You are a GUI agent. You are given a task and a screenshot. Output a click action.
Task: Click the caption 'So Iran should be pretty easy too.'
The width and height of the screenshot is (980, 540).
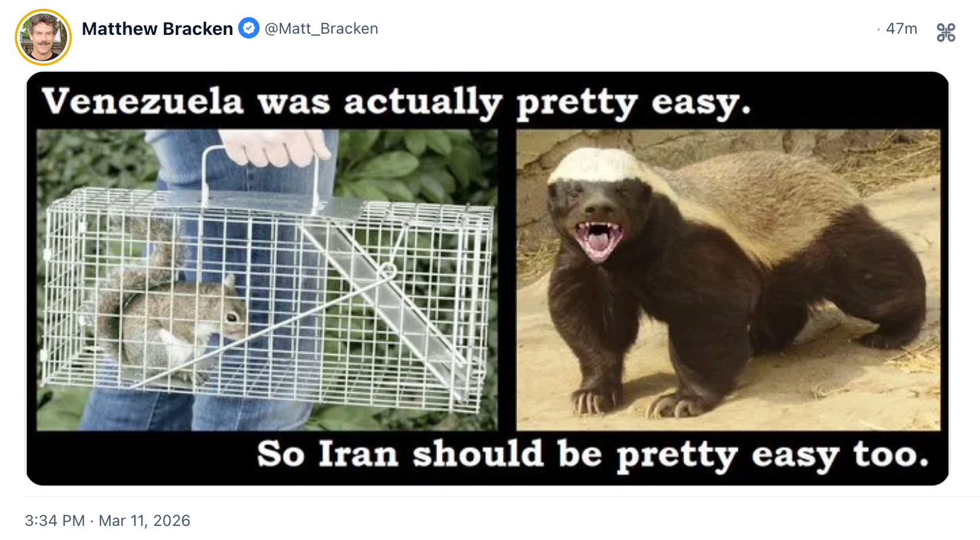pos(593,455)
